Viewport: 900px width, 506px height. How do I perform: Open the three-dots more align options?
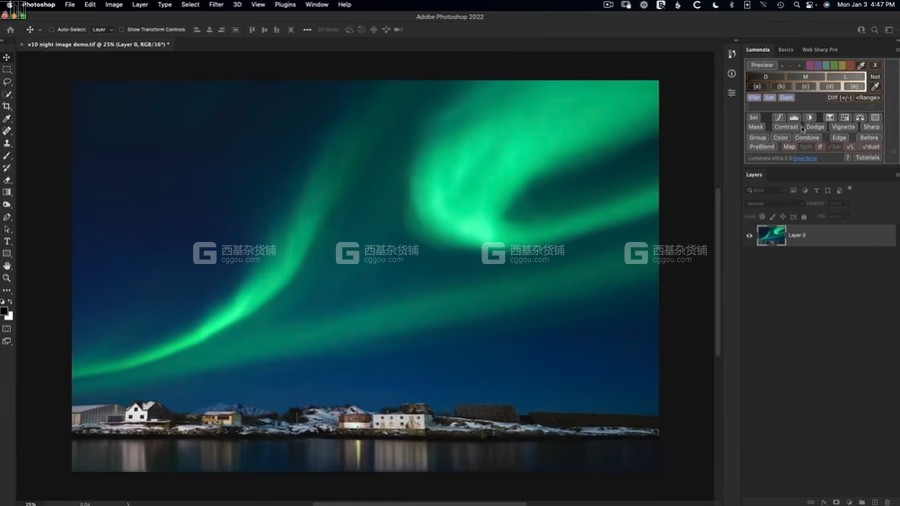click(x=307, y=30)
